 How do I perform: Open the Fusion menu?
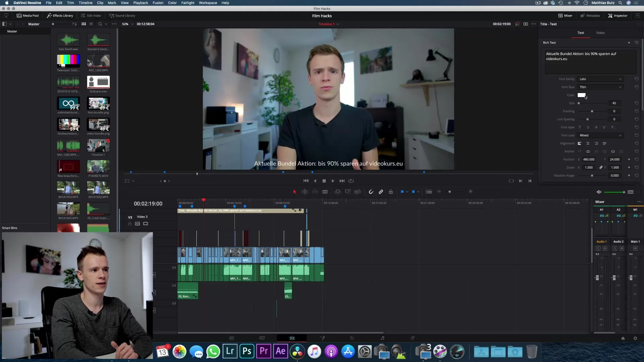tap(158, 3)
